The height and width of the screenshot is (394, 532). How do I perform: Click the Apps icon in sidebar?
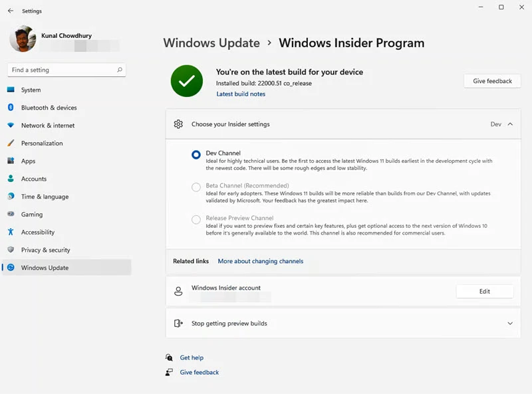click(x=11, y=161)
